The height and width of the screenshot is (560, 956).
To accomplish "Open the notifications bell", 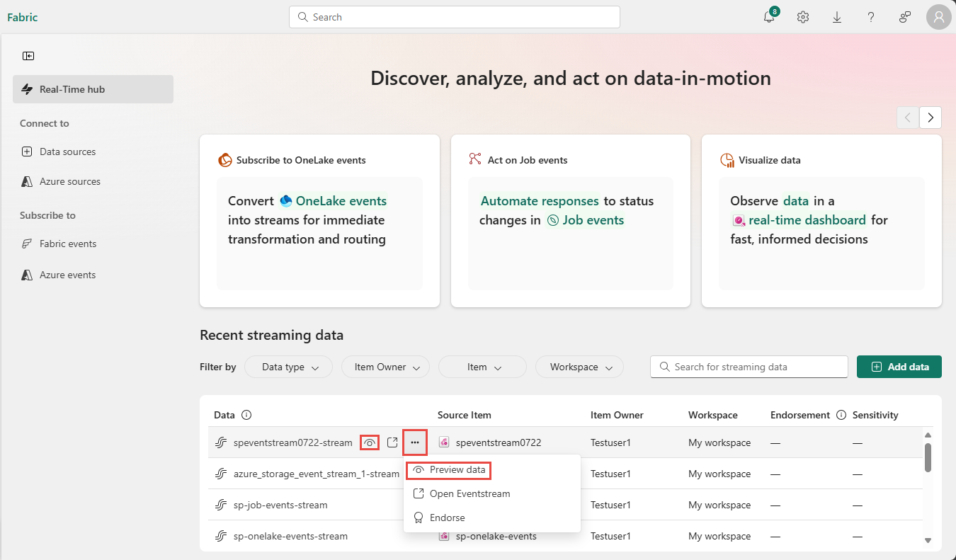I will [769, 17].
